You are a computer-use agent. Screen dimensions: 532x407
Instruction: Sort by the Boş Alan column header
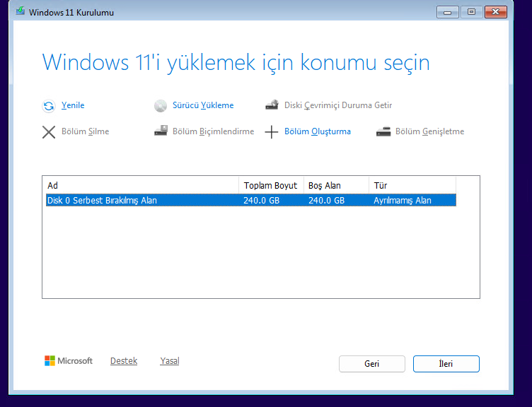coord(336,185)
